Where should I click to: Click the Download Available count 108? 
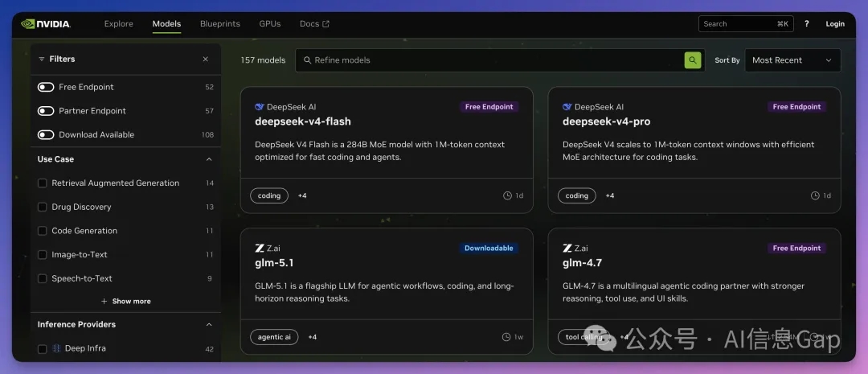click(x=207, y=134)
